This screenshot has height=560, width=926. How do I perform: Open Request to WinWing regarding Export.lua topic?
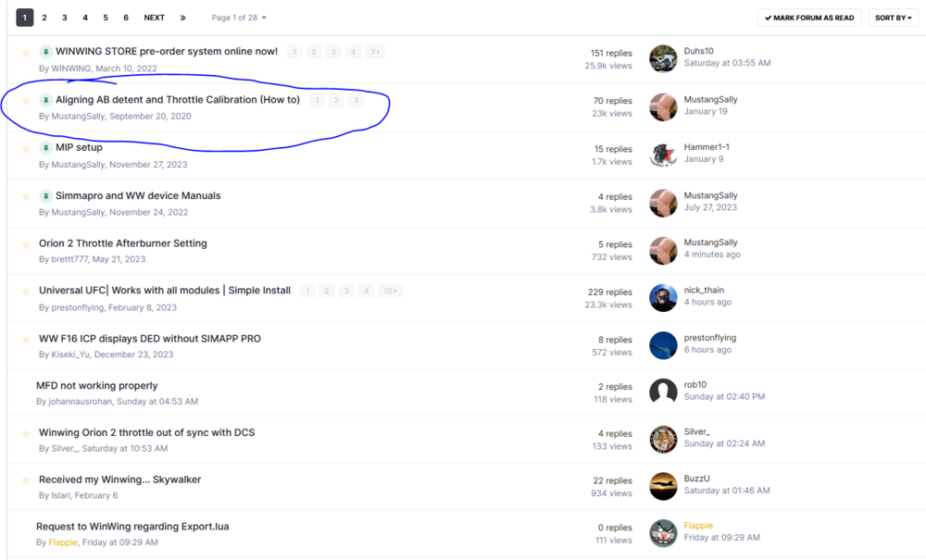tap(132, 527)
